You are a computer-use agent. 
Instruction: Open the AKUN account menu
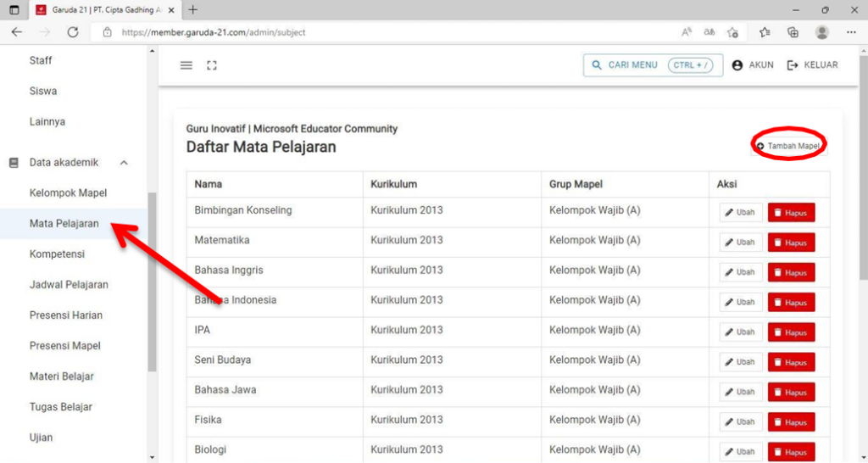pyautogui.click(x=753, y=64)
